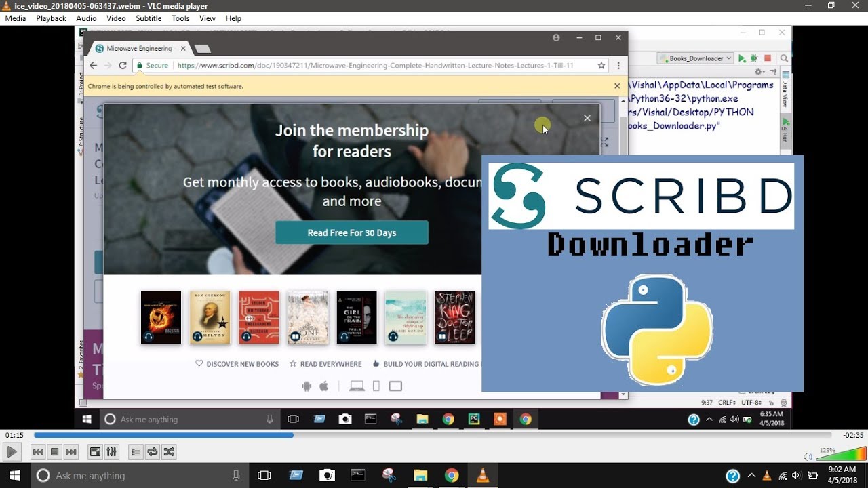
Task: Click the Chrome profile avatar icon
Action: tap(557, 38)
